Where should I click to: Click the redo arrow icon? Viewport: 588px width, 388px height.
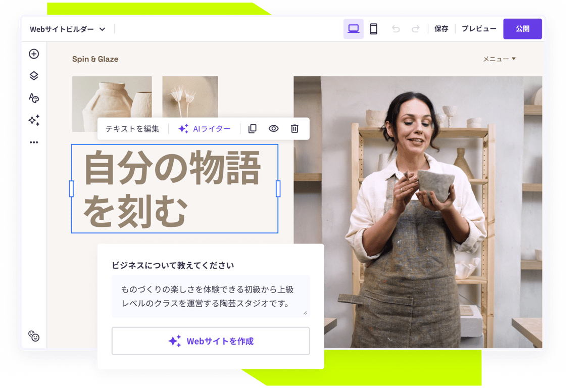414,29
